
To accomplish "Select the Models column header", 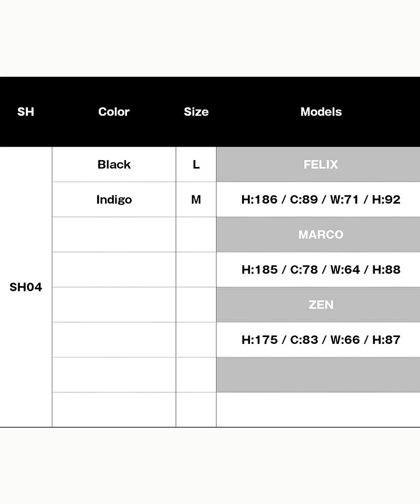I will [x=321, y=112].
